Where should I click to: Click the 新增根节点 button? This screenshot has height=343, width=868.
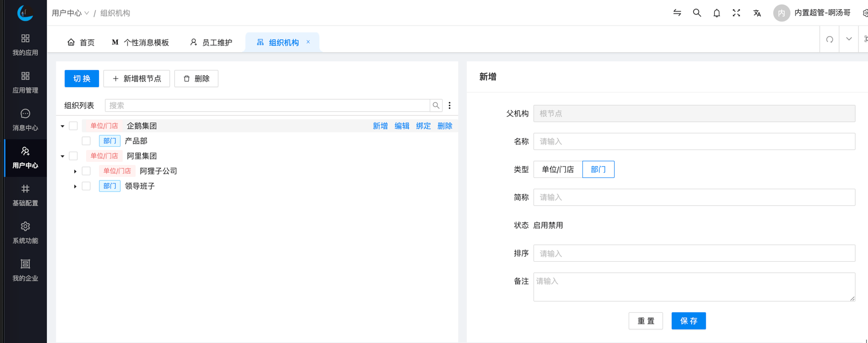tap(137, 78)
